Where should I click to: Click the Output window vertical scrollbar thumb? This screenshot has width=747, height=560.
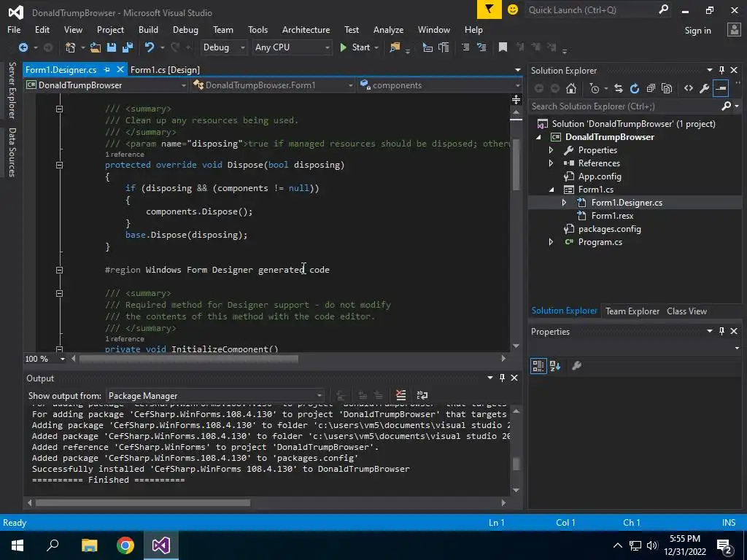pos(516,463)
